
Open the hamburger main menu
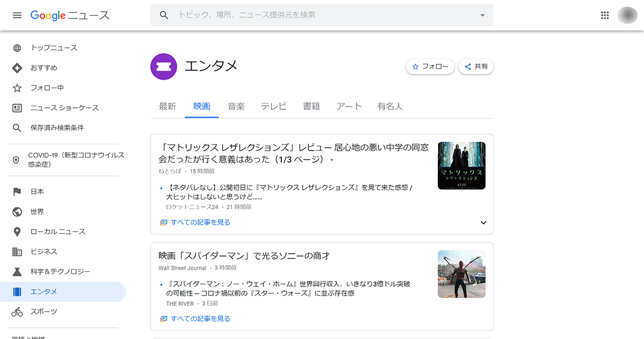[x=17, y=15]
